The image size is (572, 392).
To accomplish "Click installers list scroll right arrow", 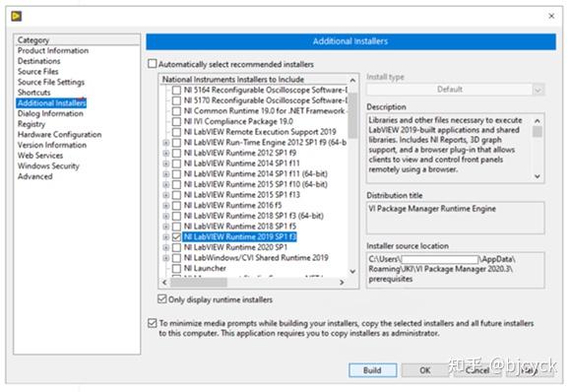I will click(x=342, y=282).
